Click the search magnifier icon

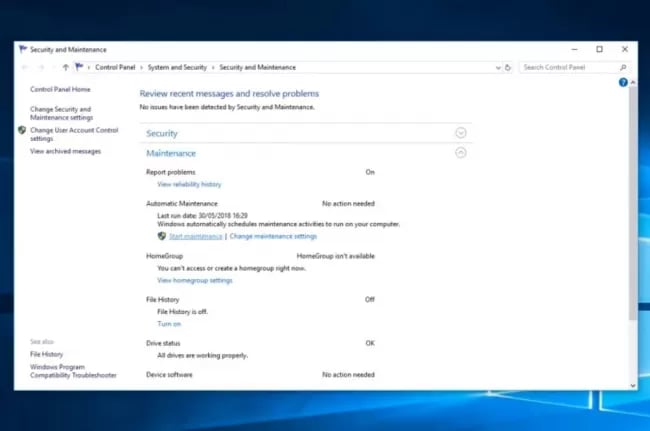point(623,68)
